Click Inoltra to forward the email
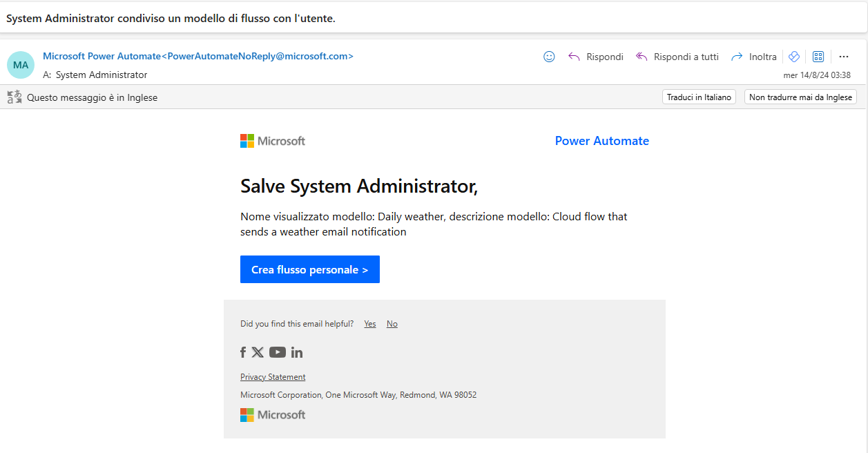868x453 pixels. click(x=754, y=57)
